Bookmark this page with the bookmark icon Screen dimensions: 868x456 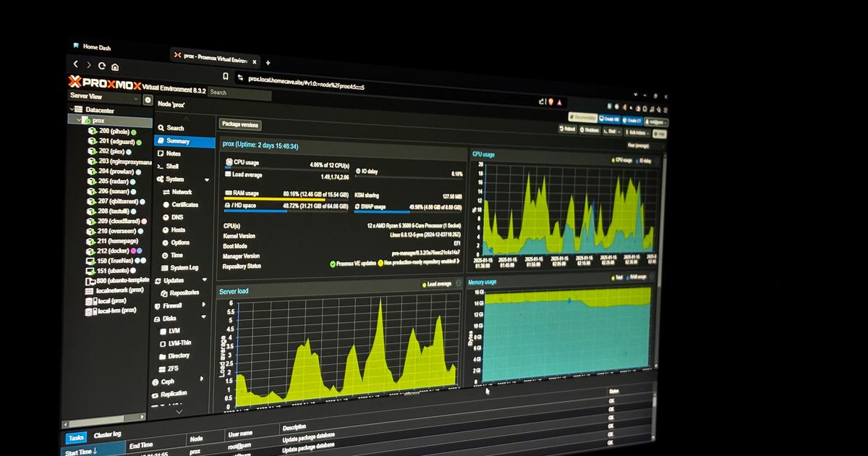coord(225,75)
